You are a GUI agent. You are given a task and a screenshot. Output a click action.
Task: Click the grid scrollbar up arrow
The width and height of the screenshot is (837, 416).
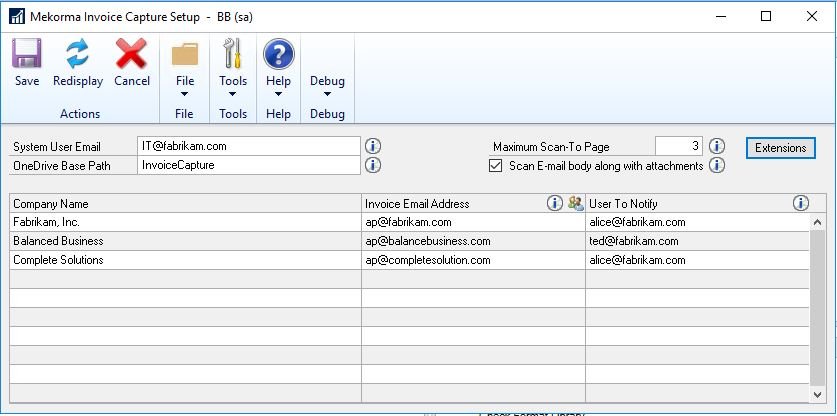coord(817,222)
